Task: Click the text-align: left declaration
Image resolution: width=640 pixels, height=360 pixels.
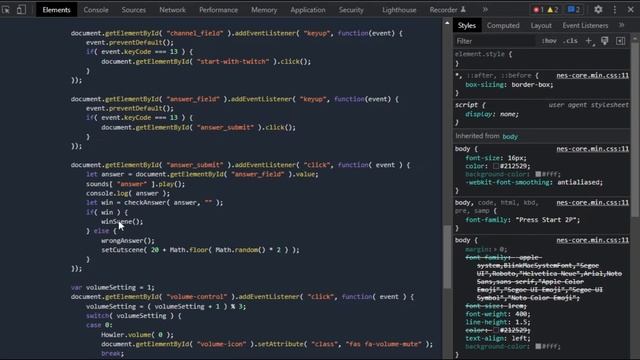Action: pyautogui.click(x=498, y=338)
